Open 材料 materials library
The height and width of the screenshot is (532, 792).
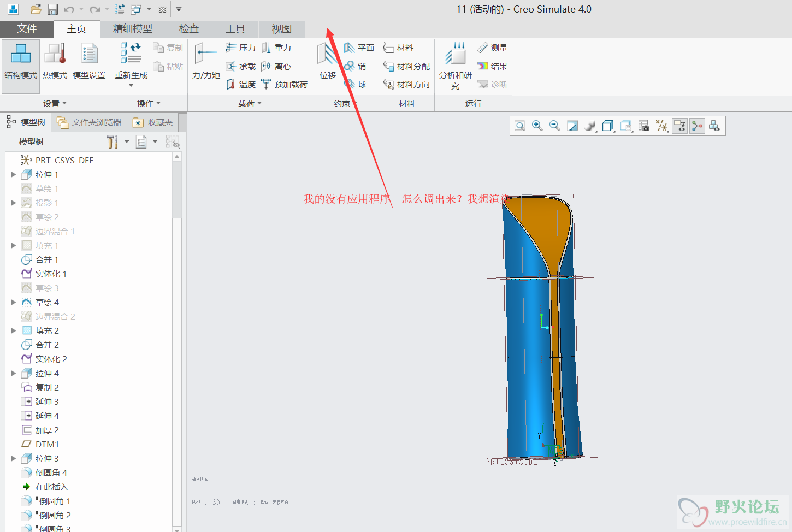coord(399,48)
